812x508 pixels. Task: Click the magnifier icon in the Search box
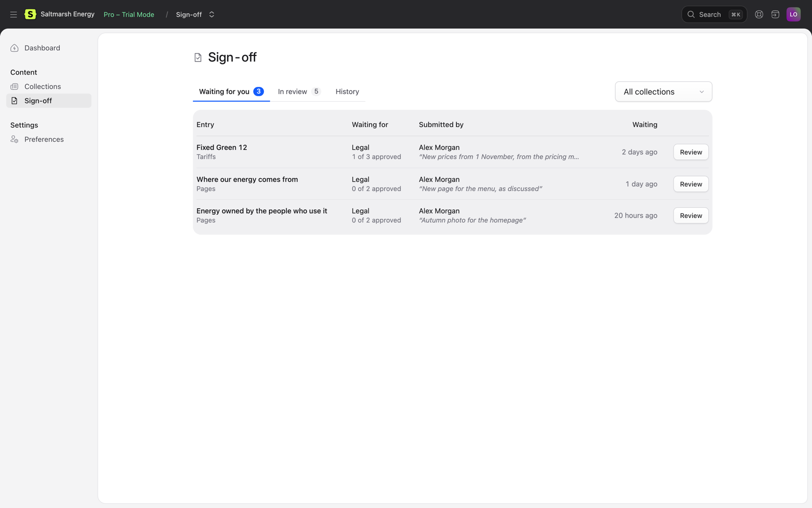[x=691, y=15]
